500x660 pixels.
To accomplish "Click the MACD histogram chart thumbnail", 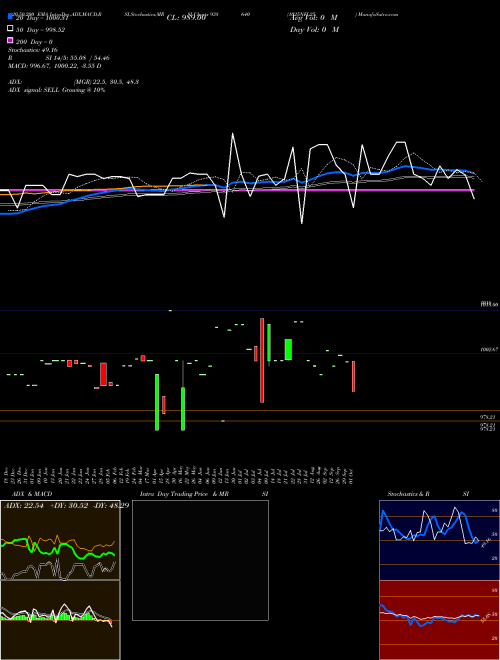I will (60, 620).
